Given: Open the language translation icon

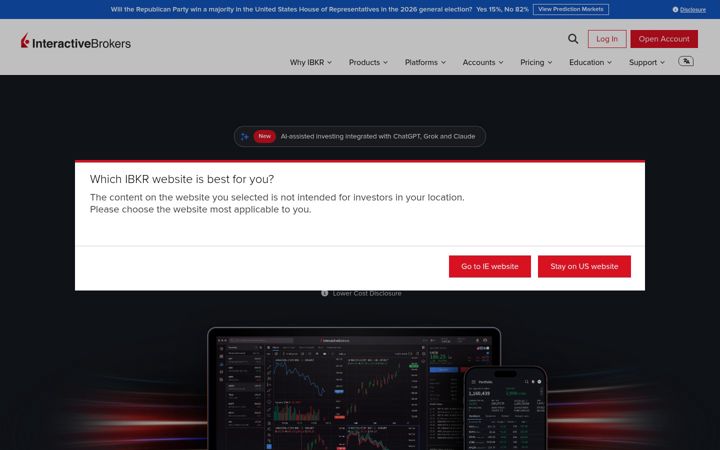Looking at the screenshot, I should click(x=686, y=62).
